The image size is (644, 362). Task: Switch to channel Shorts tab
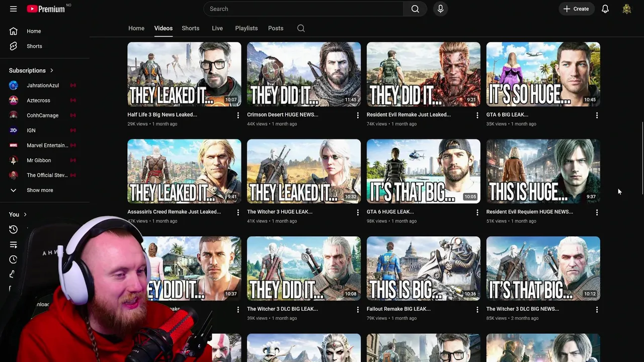pos(191,28)
